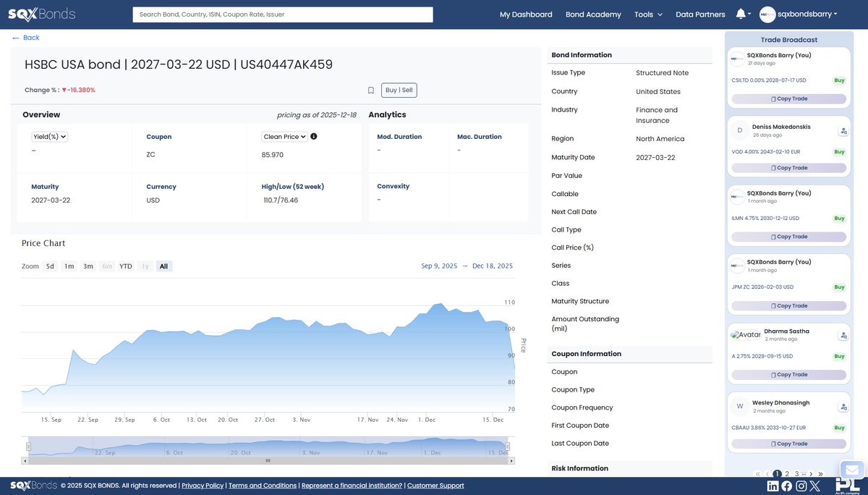Click the chart navigator horizontal scrollbar thumb
This screenshot has width=868, height=495.
coord(268,460)
